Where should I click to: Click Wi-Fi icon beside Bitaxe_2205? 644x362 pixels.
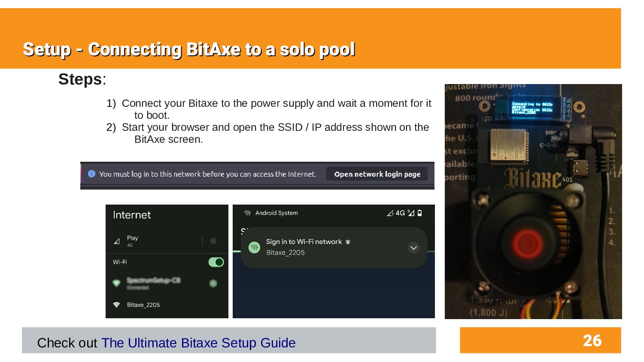(116, 305)
